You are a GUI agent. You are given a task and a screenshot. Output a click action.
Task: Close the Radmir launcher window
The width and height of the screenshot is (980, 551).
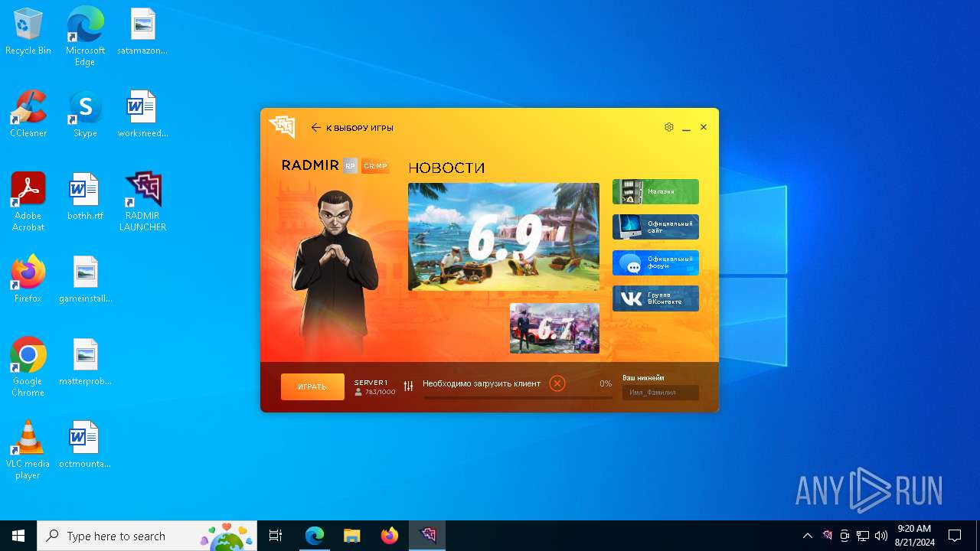tap(704, 127)
